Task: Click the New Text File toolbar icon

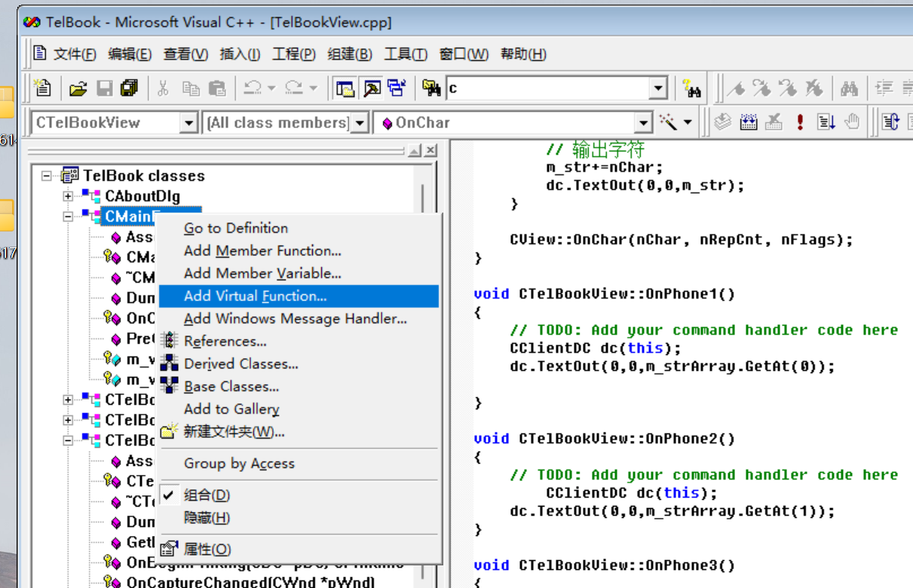Action: pos(43,88)
